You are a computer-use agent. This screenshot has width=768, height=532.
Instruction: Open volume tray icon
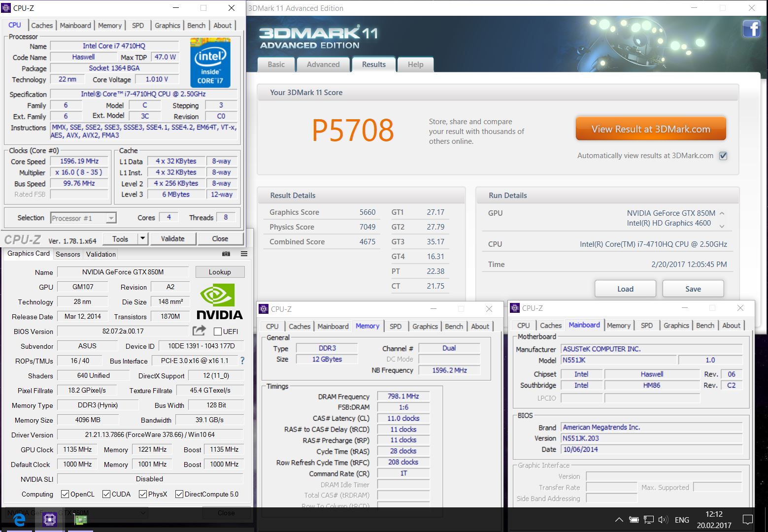coord(663,520)
